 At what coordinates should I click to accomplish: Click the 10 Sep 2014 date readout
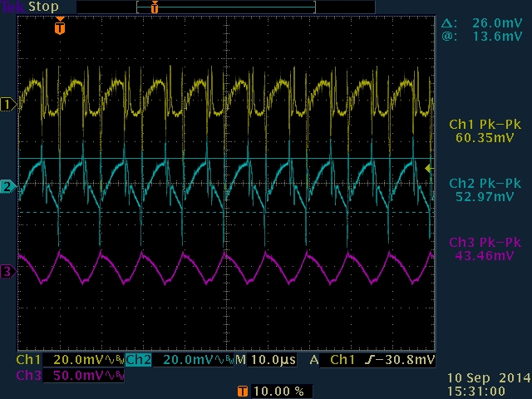(x=489, y=377)
